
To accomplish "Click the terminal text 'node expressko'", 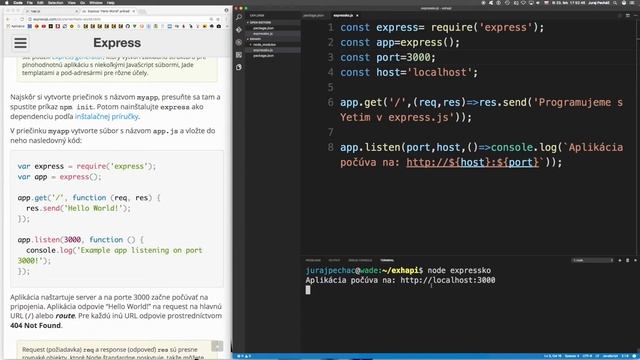I will (459, 270).
